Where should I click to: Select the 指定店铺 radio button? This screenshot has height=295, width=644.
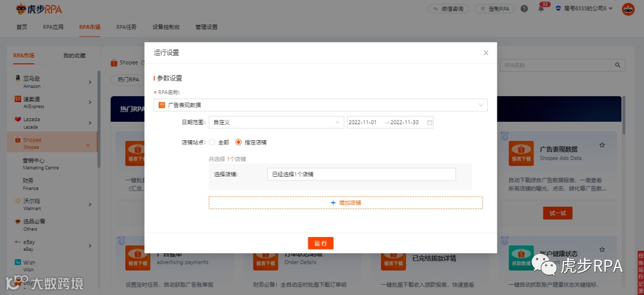238,142
